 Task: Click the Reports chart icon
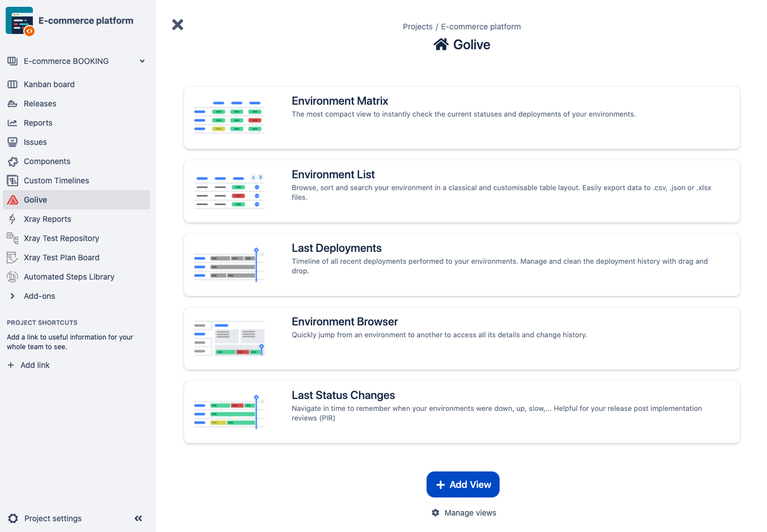coord(12,123)
